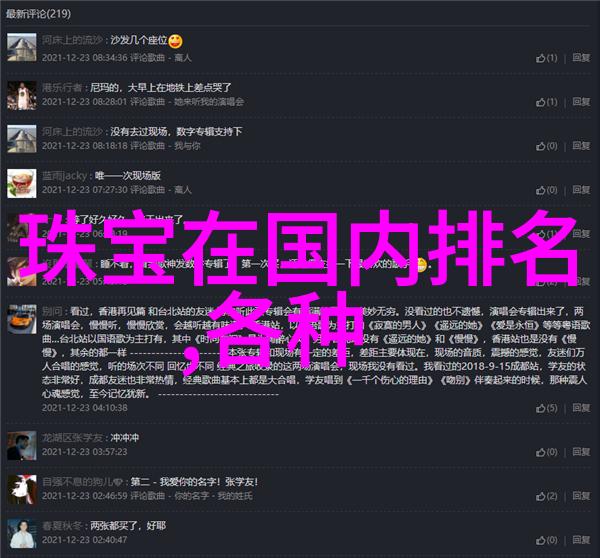600x558 pixels.
Task: Like the 唯一一次现场版 comment
Action: click(546, 190)
